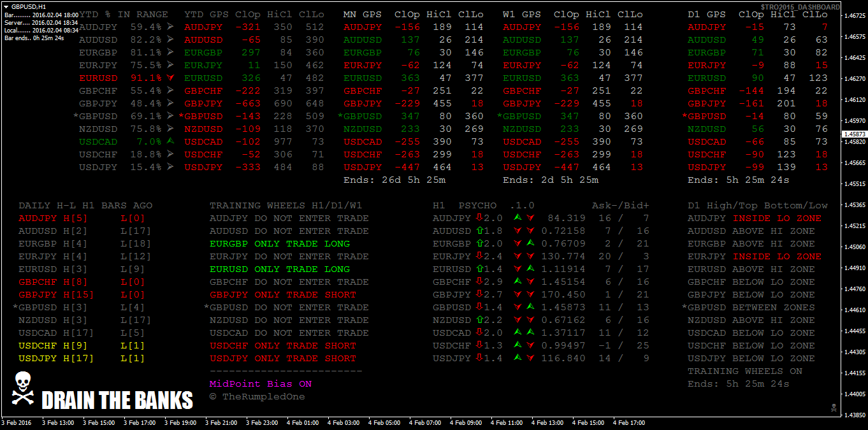Click the red down arrow beside EURUSD 91.1%
This screenshot has width=868, height=430.
(170, 78)
